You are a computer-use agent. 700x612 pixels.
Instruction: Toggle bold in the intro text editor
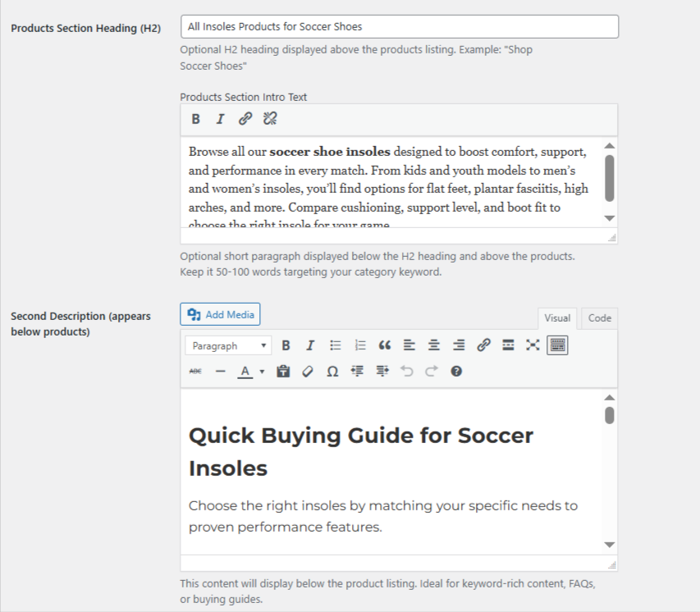195,119
